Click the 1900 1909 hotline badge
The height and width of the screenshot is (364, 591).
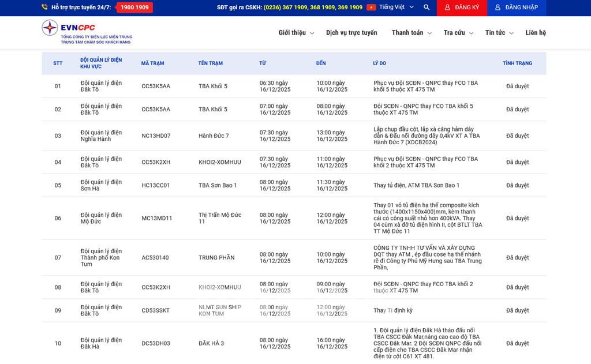(134, 7)
